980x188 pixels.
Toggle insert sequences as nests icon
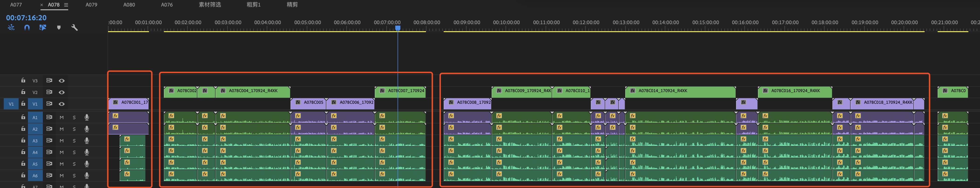point(11,27)
